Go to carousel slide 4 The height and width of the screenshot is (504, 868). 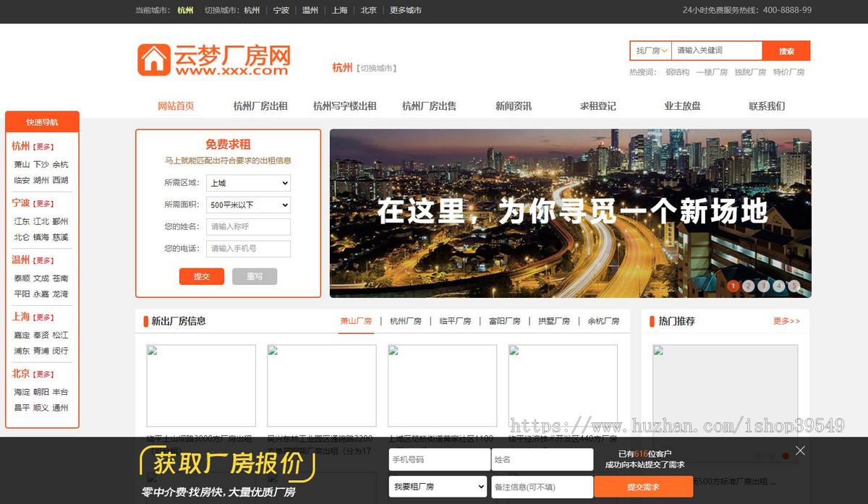click(x=778, y=286)
